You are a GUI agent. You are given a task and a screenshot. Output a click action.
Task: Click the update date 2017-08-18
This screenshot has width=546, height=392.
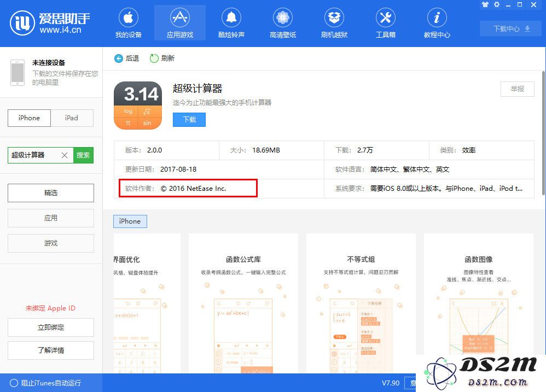tap(178, 169)
